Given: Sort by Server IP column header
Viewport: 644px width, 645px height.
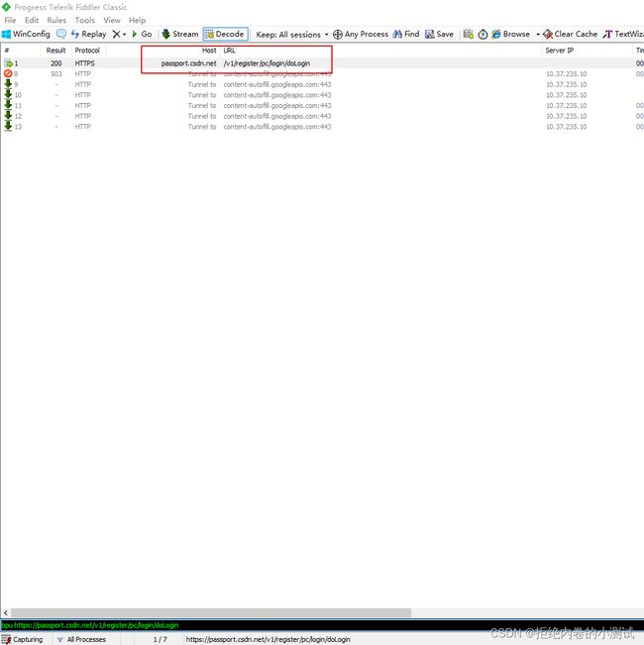Looking at the screenshot, I should click(x=559, y=51).
